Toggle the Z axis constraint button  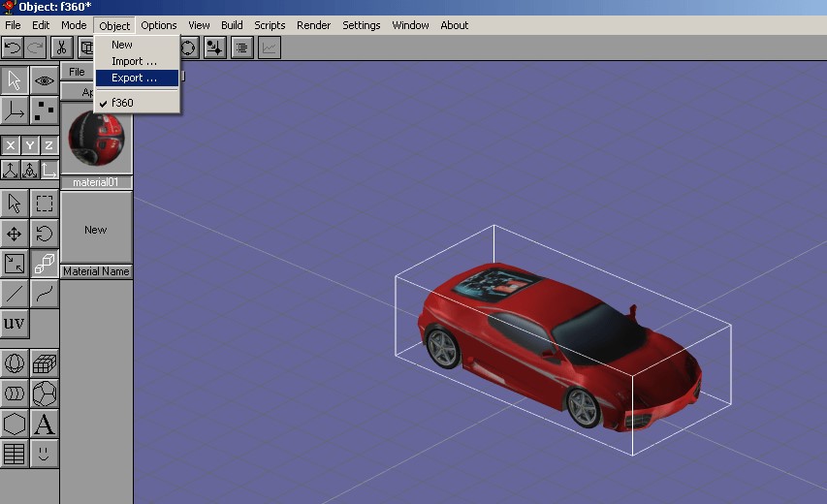pyautogui.click(x=48, y=145)
